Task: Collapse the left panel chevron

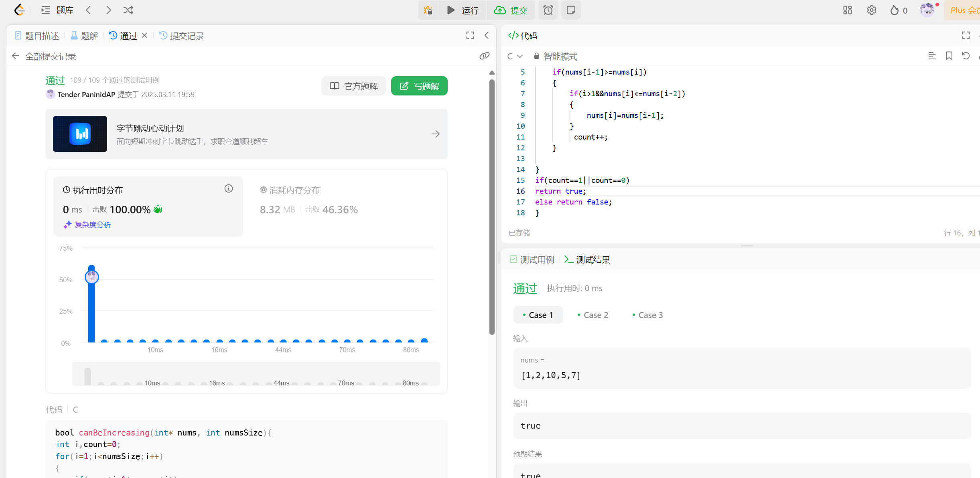Action: point(487,36)
